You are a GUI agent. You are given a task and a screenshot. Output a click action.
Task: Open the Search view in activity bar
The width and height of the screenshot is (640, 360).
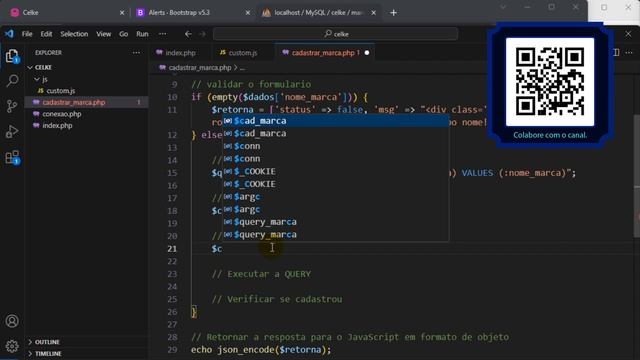coord(12,81)
